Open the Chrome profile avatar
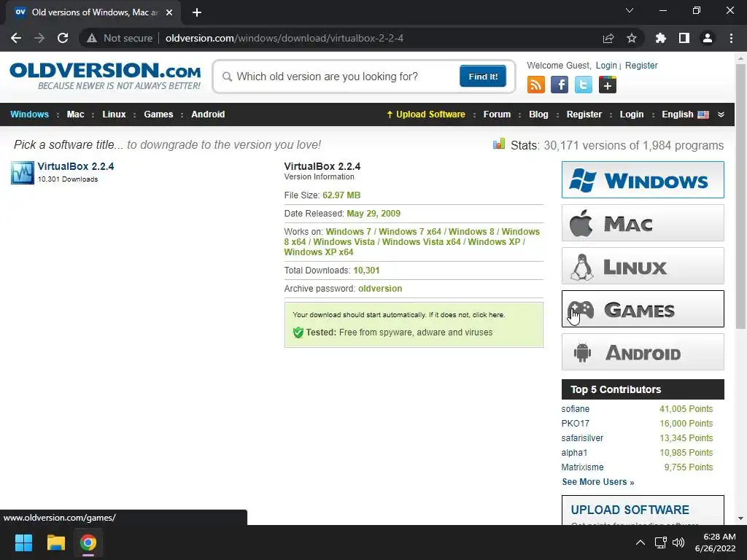 coord(708,38)
